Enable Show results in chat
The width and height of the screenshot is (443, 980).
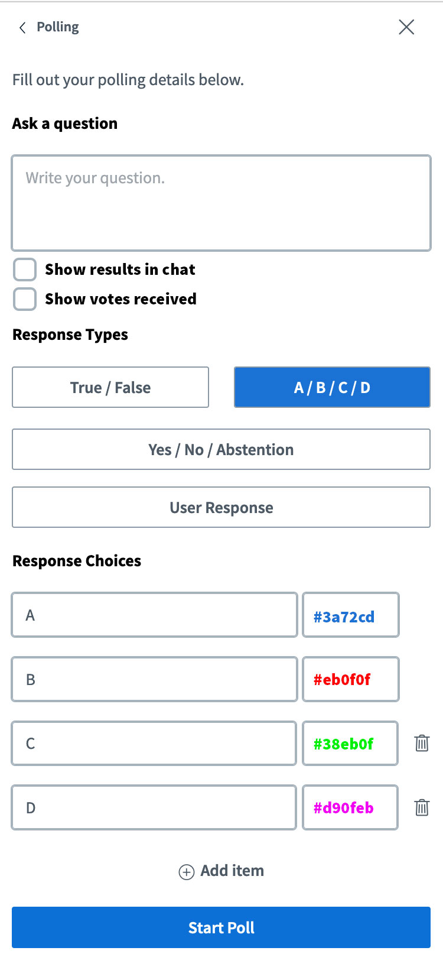(x=24, y=269)
